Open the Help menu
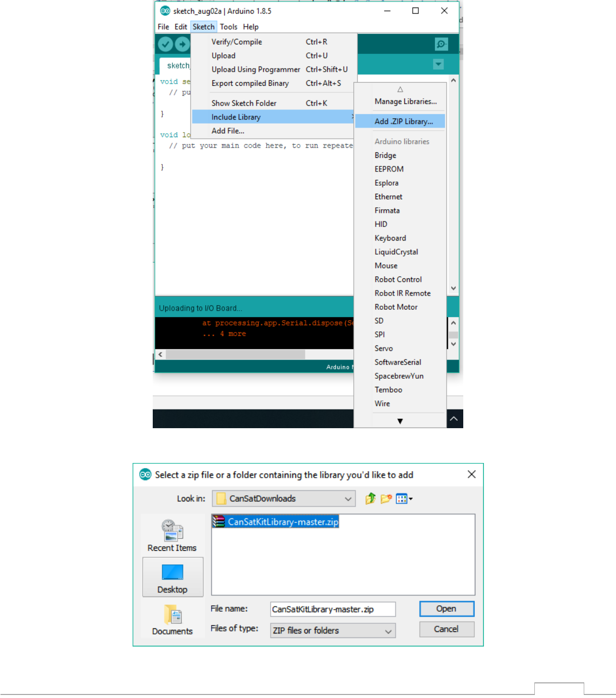 tap(251, 27)
